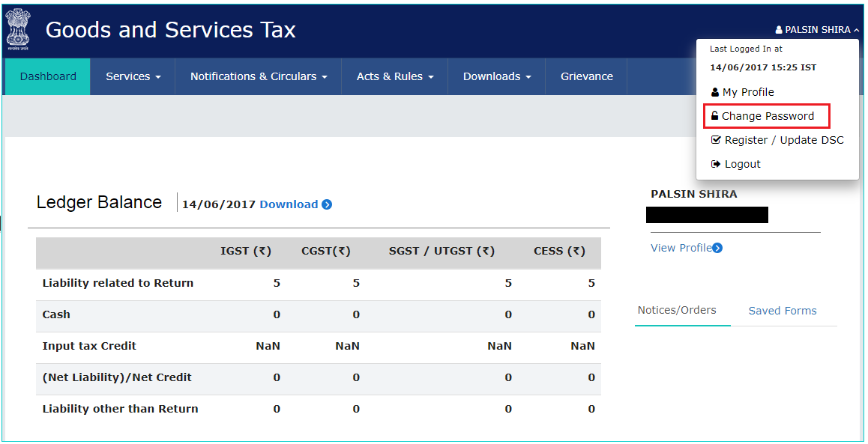This screenshot has height=444, width=868.
Task: Click Logout in the user menu
Action: click(735, 164)
